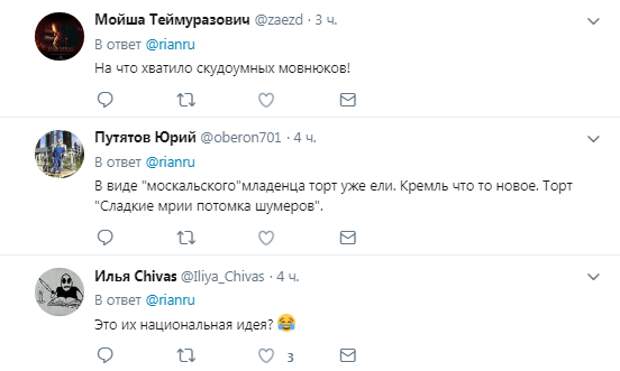This screenshot has height=371, width=620.
Task: Retweet the post by @Iliya_Chivas
Action: [186, 356]
